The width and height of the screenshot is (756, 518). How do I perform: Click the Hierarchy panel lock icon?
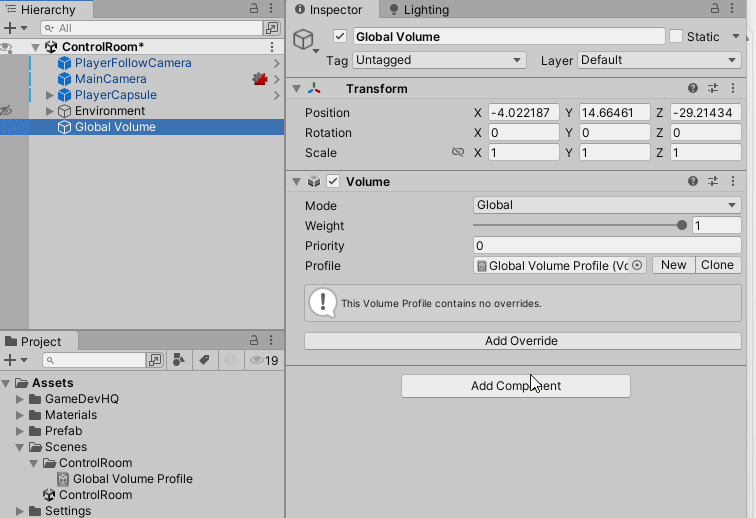click(x=254, y=8)
